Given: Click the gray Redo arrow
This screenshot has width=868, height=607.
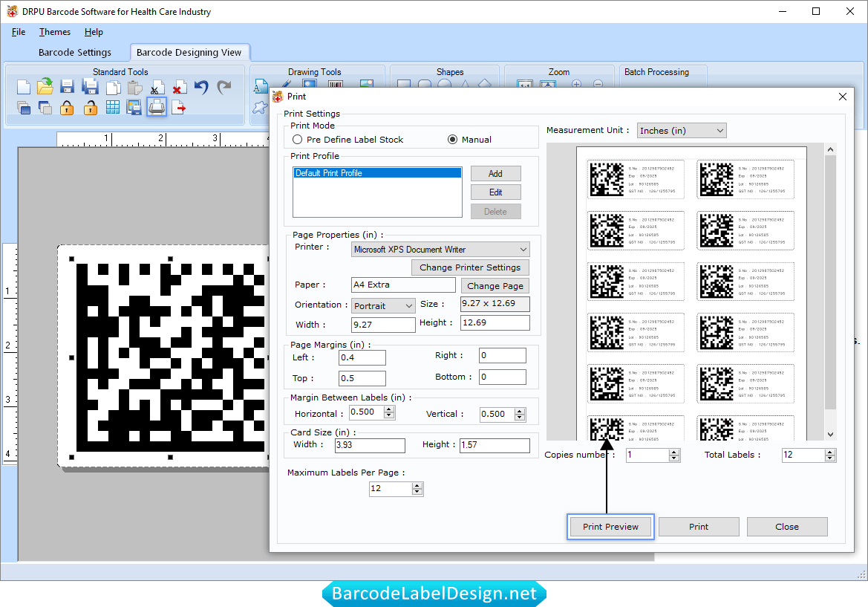Looking at the screenshot, I should point(223,88).
